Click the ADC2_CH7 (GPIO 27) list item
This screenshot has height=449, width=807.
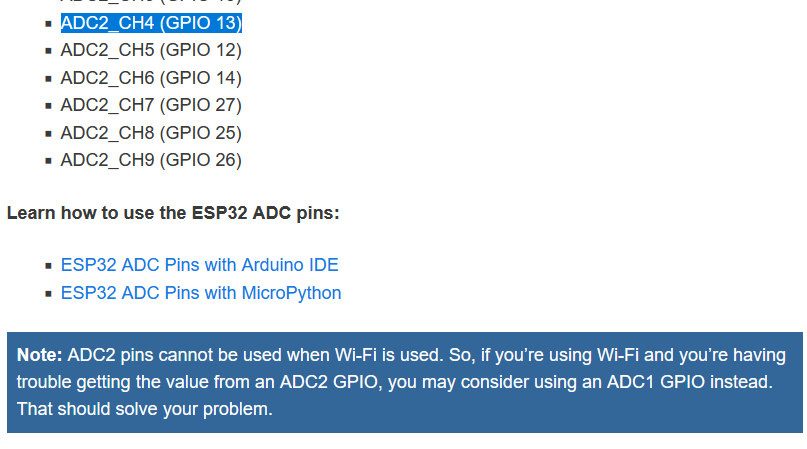pos(151,106)
